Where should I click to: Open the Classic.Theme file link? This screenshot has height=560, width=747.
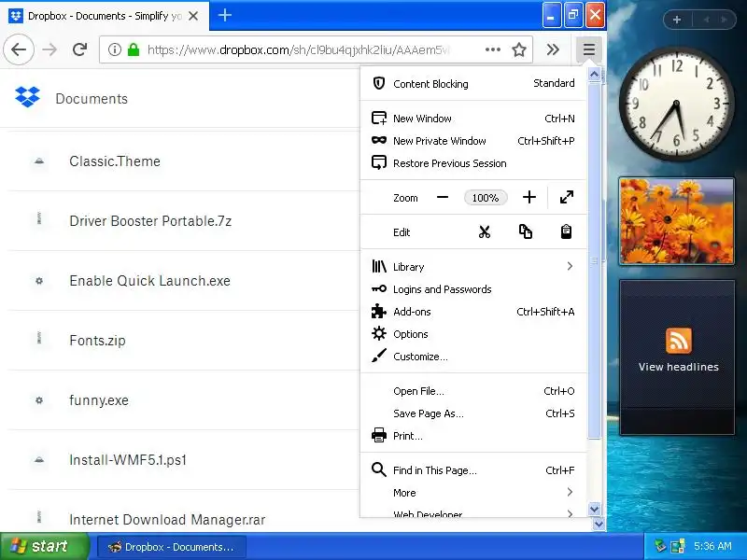coord(115,161)
